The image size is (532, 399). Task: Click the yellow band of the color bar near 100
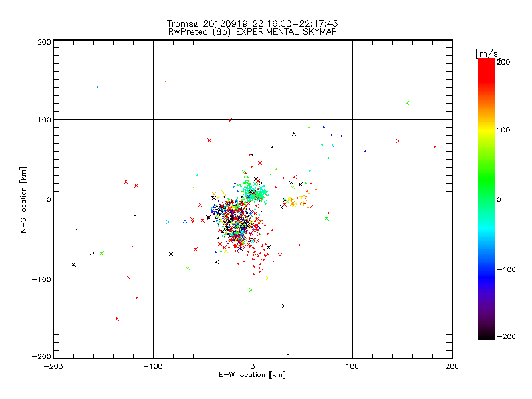pos(487,130)
